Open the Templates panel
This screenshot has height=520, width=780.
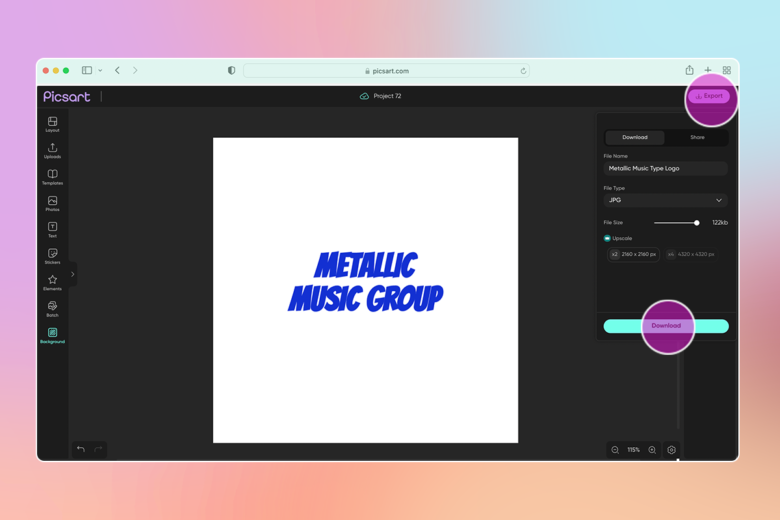click(52, 177)
